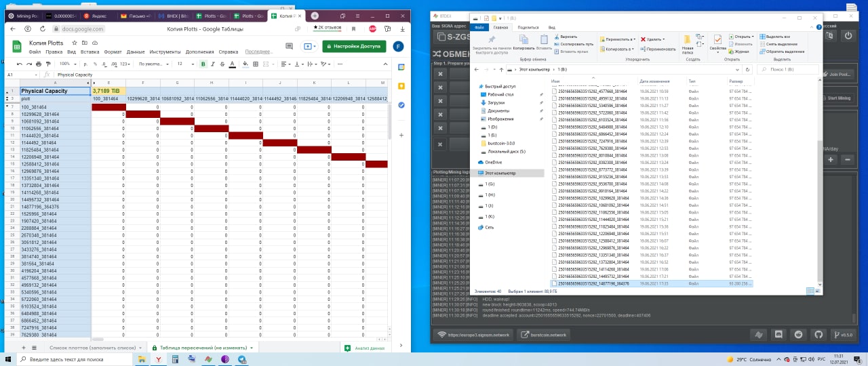Open the Tasks side panel icon in Sheets
Screen dimensions: 868x366
coord(401,105)
